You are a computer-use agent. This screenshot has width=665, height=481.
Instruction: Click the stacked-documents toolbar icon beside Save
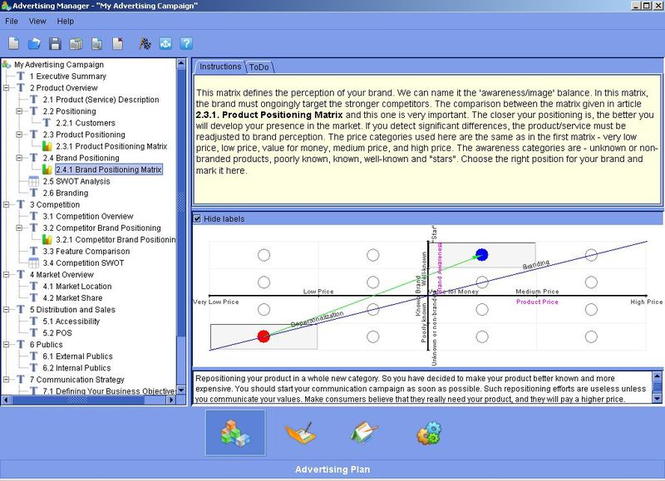coord(76,43)
